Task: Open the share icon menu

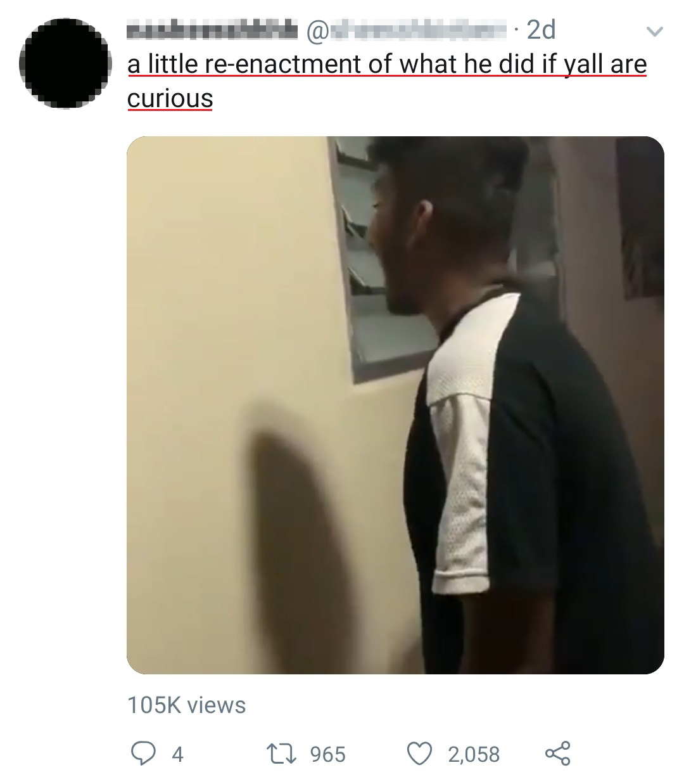Action: tap(557, 753)
